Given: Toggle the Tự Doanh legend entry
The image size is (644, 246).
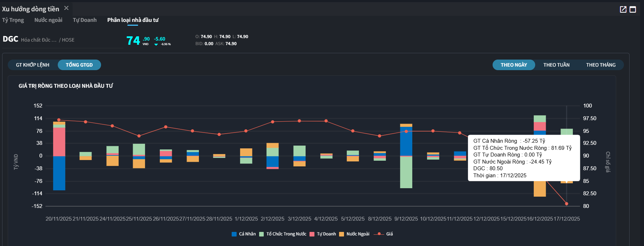Looking at the screenshot, I should (x=323, y=234).
